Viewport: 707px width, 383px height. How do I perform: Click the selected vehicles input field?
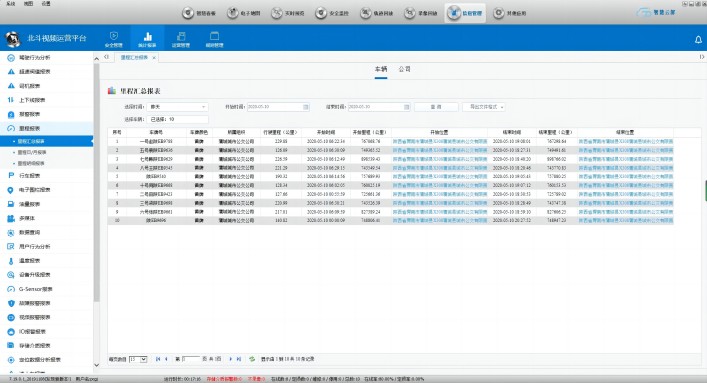pyautogui.click(x=177, y=119)
